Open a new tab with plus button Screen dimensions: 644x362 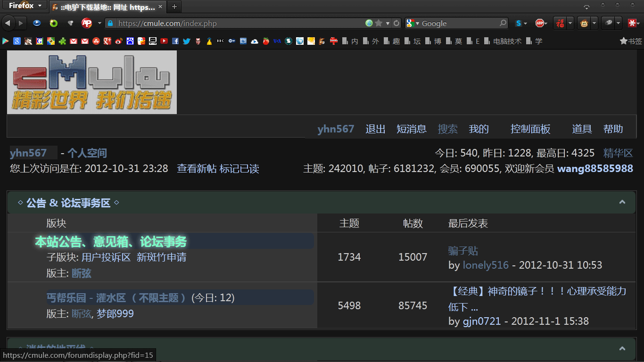[x=174, y=7]
